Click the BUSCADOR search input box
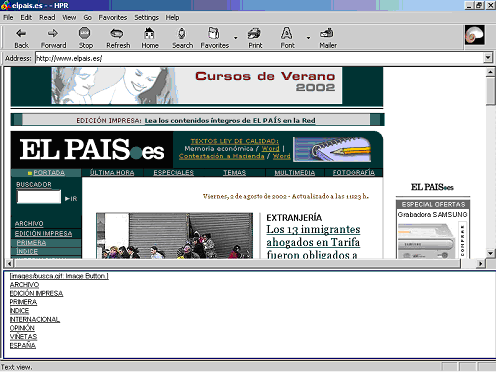This screenshot has height=372, width=496. [x=39, y=197]
